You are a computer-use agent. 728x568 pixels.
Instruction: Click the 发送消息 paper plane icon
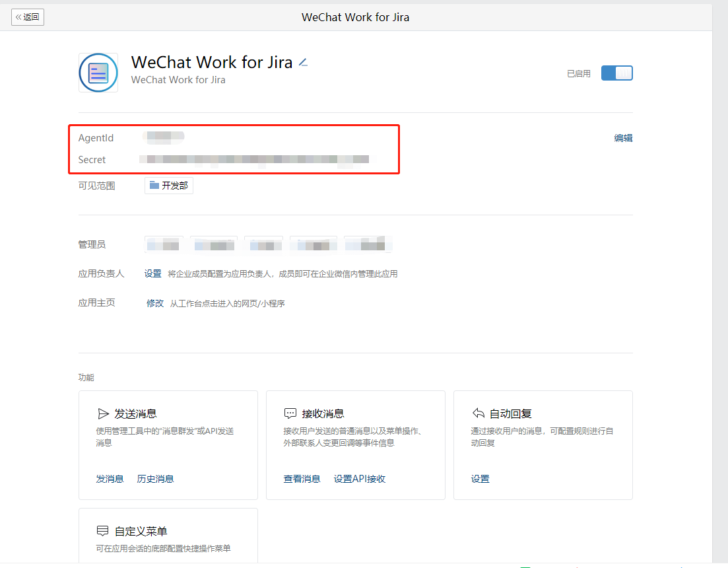(x=103, y=414)
